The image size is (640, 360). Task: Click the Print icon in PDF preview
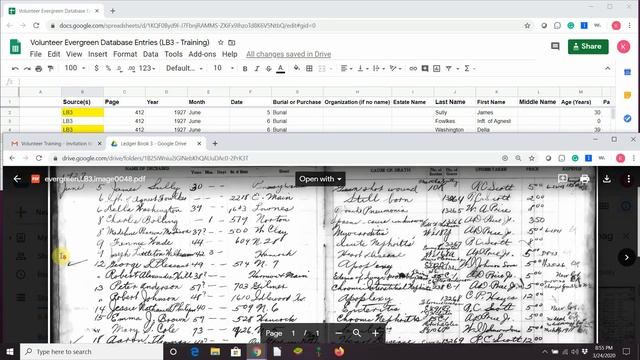[x=584, y=179]
